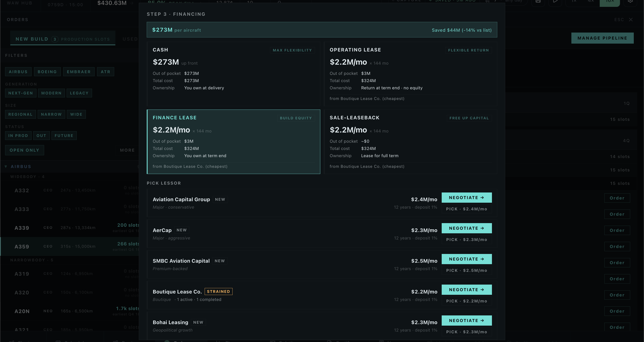This screenshot has height=342, width=644.
Task: Click the AerCap lessor name
Action: 162,230
